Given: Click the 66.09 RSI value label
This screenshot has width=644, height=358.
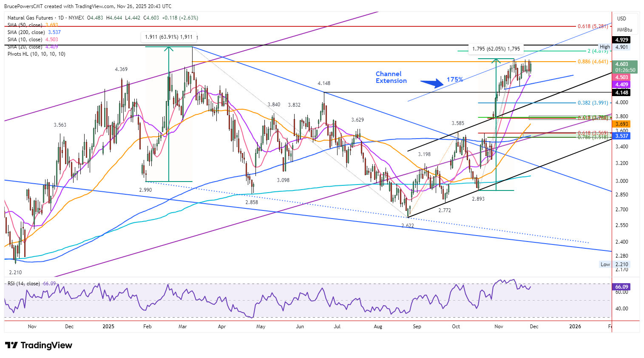Looking at the screenshot, I should coord(621,287).
